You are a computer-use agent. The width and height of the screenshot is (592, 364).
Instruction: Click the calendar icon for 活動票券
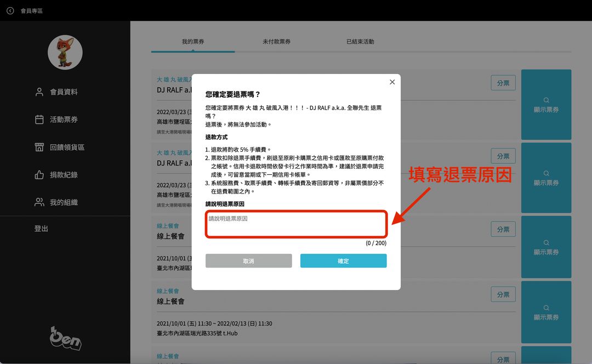pos(39,120)
